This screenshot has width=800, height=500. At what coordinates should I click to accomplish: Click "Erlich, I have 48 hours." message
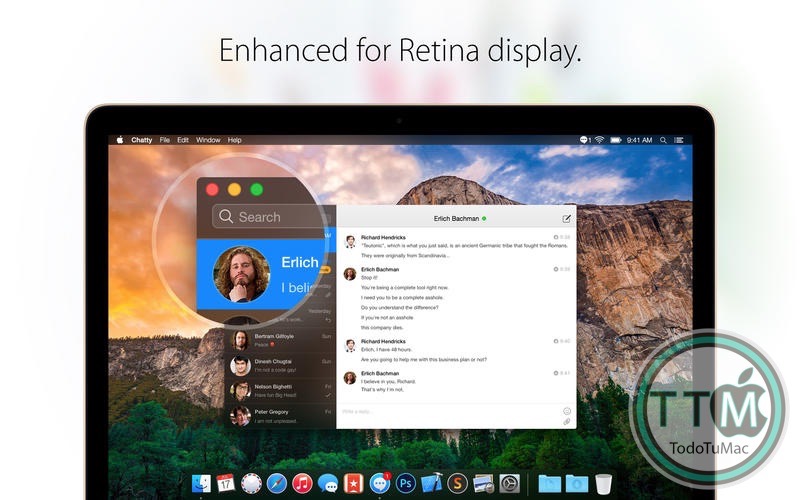pyautogui.click(x=386, y=349)
